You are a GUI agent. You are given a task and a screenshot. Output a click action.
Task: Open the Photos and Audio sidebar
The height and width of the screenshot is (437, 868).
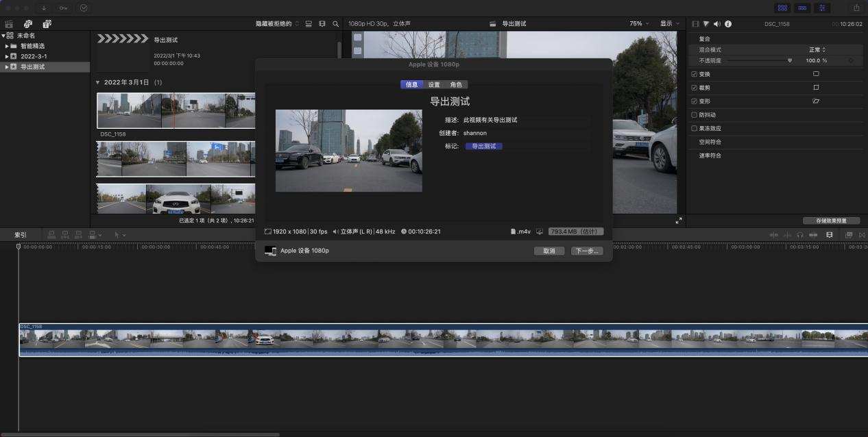pyautogui.click(x=28, y=24)
